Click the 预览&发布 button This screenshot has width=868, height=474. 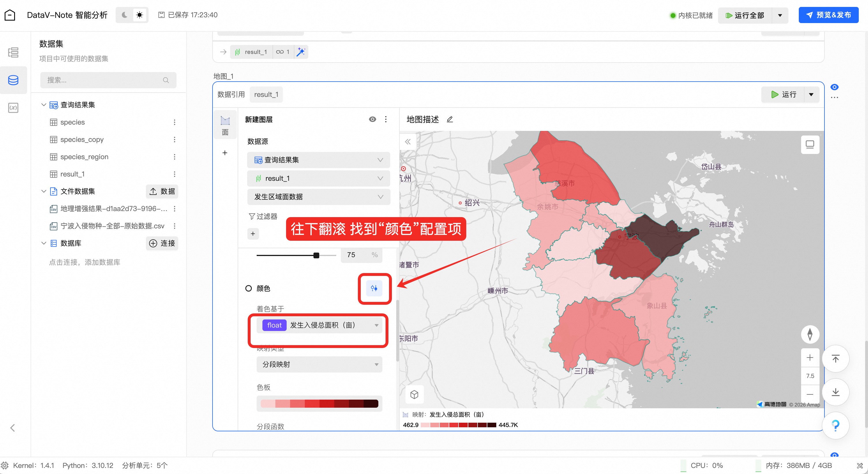[x=828, y=15]
